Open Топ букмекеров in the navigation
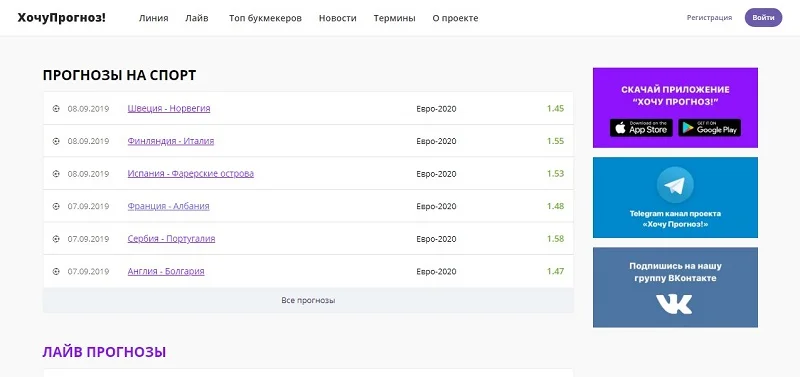Image resolution: width=800 pixels, height=377 pixels. [265, 18]
